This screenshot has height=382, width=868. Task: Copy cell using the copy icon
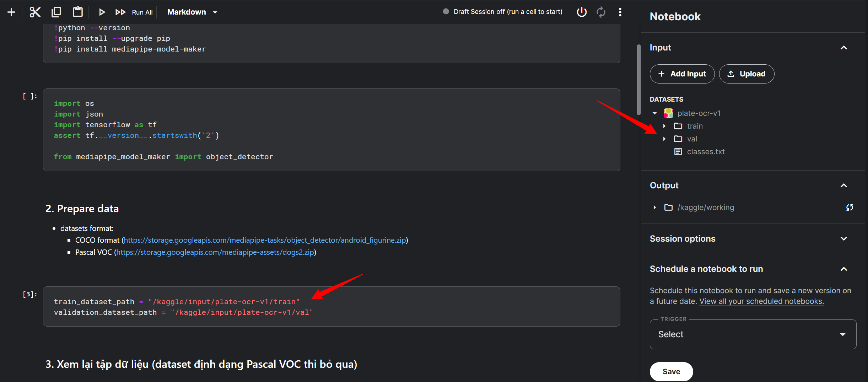pos(56,12)
